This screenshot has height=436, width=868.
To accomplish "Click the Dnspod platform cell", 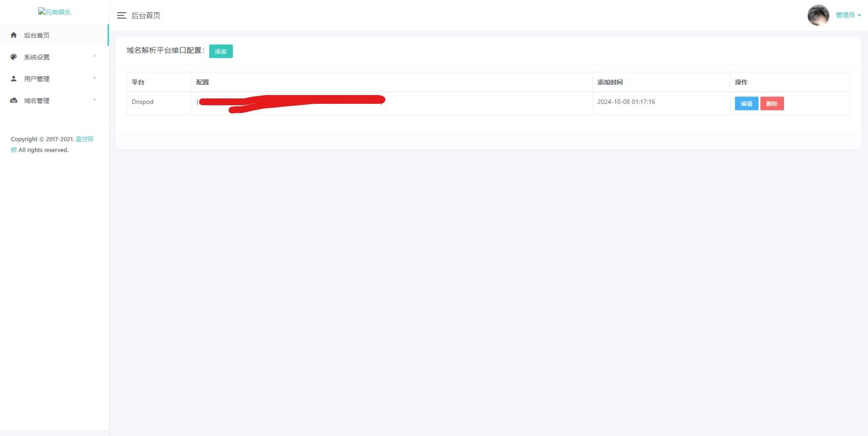I will tap(159, 102).
